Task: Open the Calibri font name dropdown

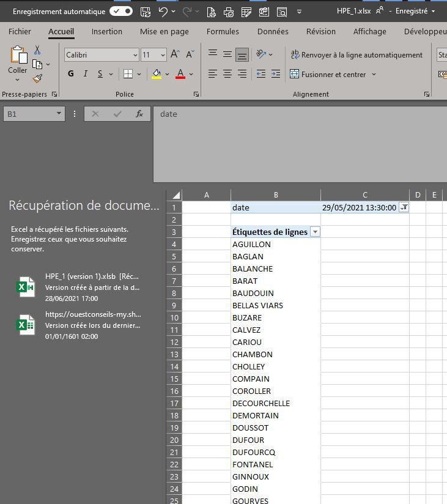Action: 135,55
